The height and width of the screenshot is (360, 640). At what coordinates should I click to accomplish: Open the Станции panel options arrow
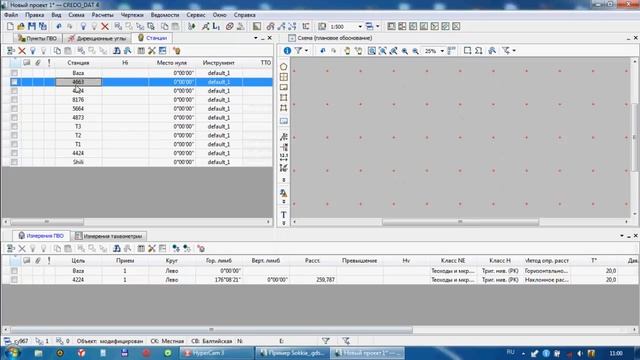click(256, 38)
